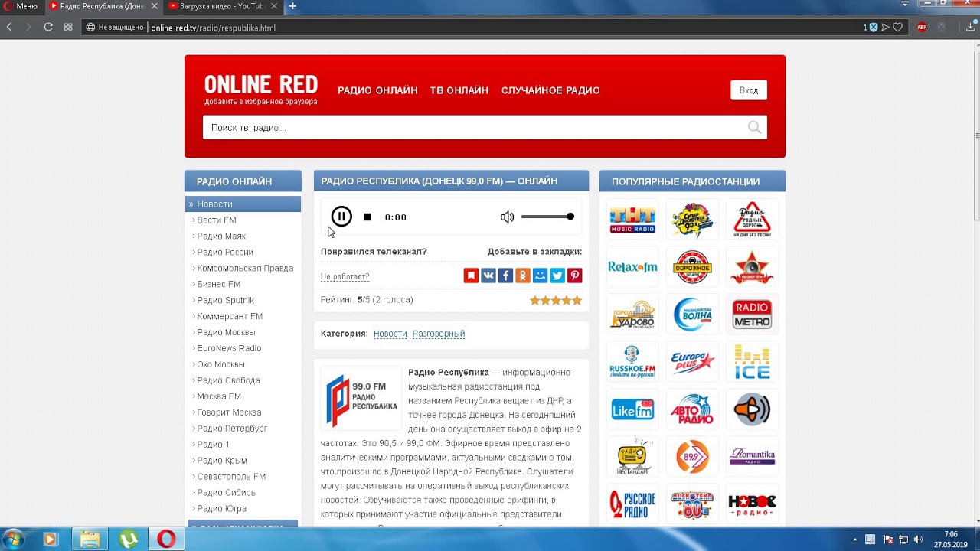Click the 'Не работает?' link

point(345,276)
